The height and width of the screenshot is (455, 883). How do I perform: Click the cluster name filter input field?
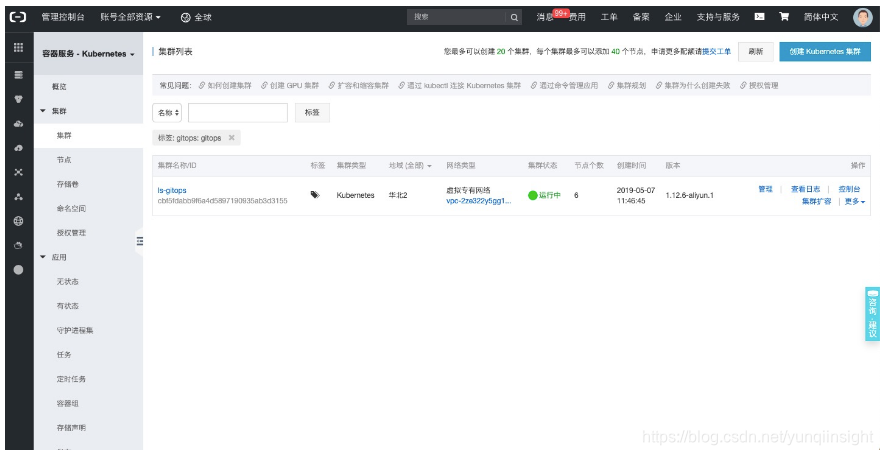(238, 113)
